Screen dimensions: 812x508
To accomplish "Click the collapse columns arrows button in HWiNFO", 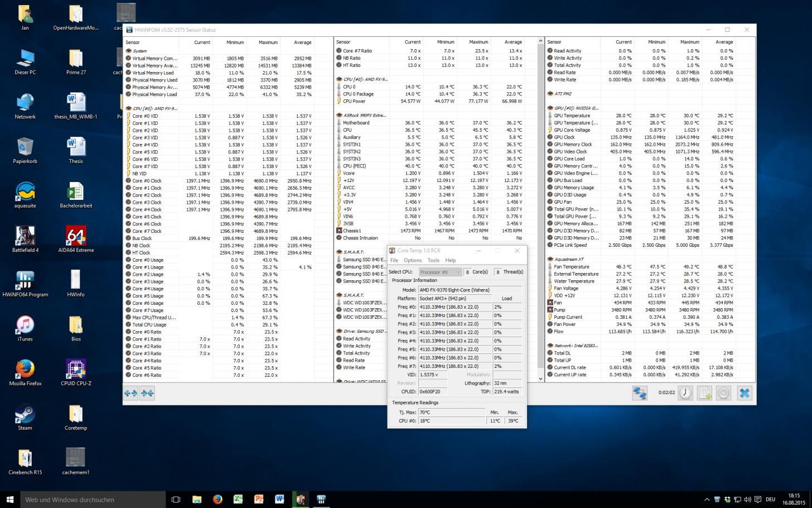I will (x=147, y=393).
